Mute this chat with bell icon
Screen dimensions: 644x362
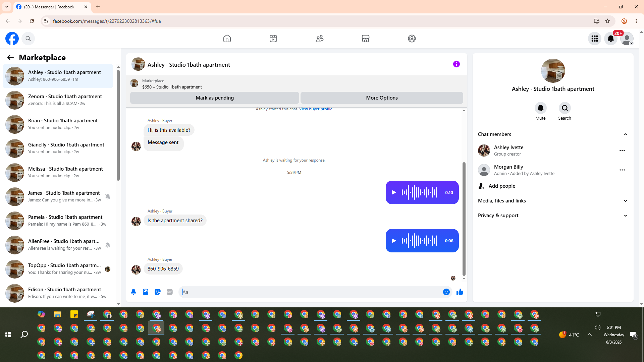tap(541, 108)
